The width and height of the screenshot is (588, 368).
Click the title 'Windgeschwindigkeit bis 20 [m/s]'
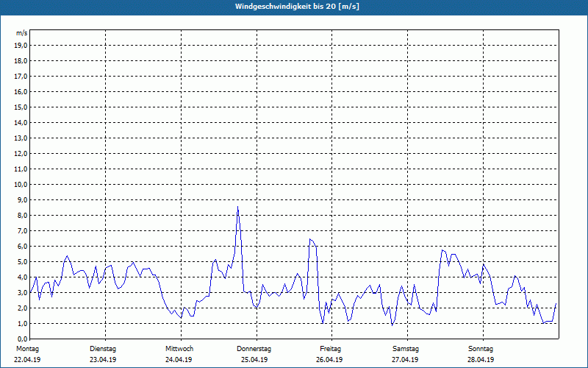[297, 7]
